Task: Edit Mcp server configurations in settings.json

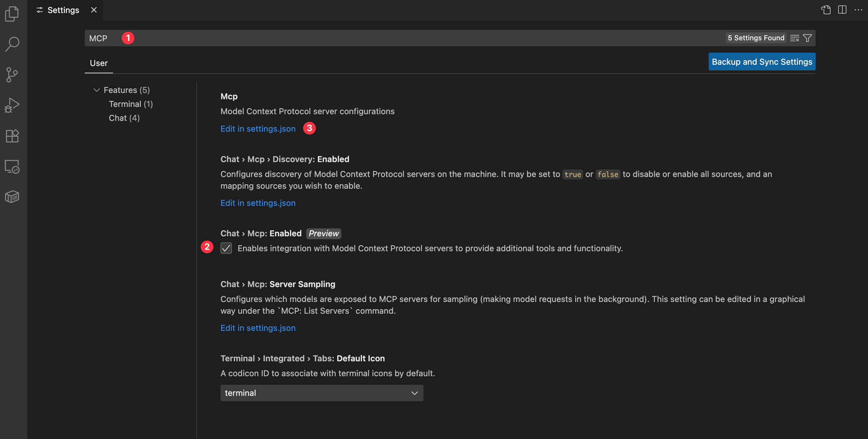Action: click(x=258, y=129)
